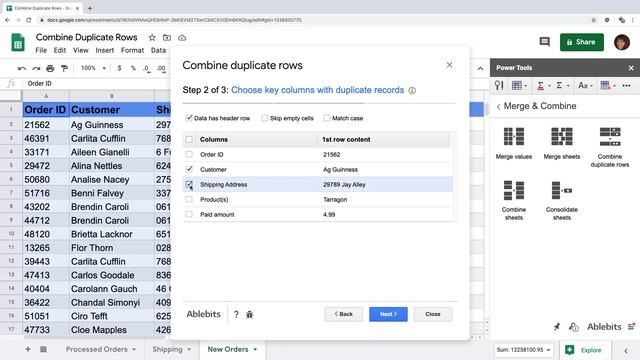Open the all sheets list icon

coord(43,349)
